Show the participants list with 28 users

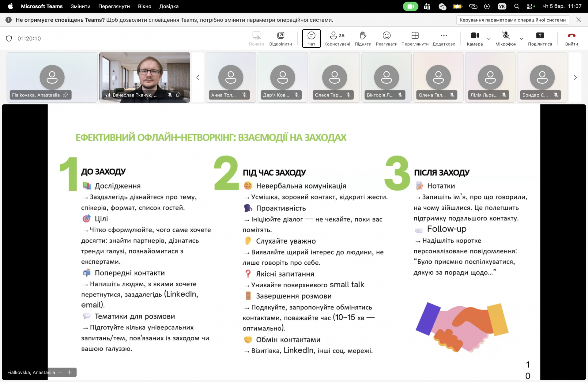337,38
